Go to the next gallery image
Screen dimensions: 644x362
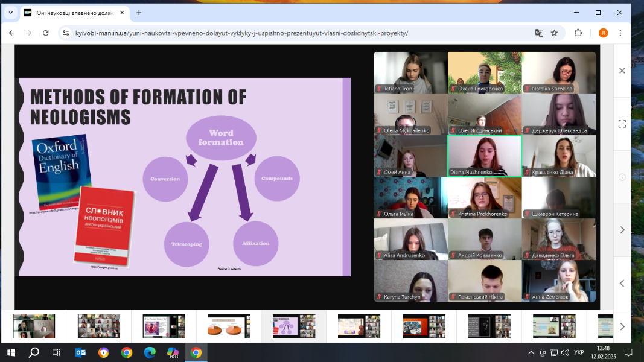tap(622, 230)
